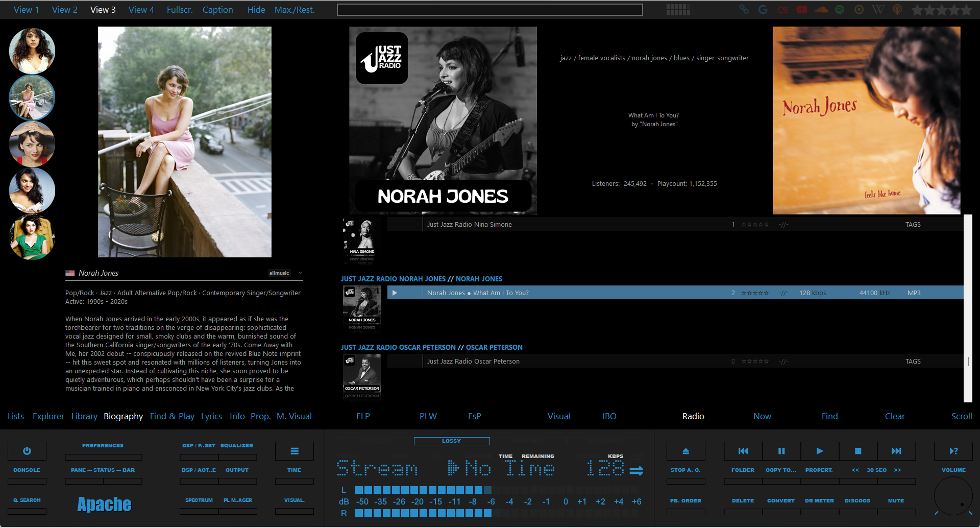Viewport: 980px width, 528px height.
Task: Collapse Just Jazz Radio Norah Jones group header
Action: pos(422,279)
